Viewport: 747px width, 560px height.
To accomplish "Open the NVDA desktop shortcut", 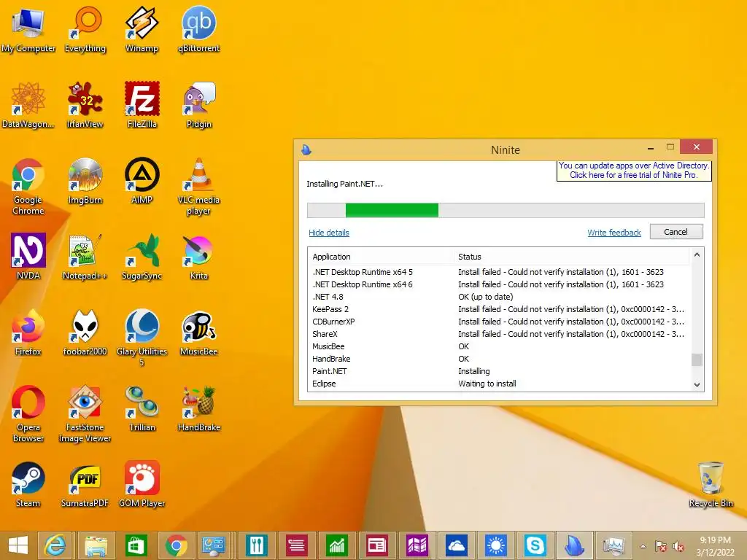I will point(28,256).
